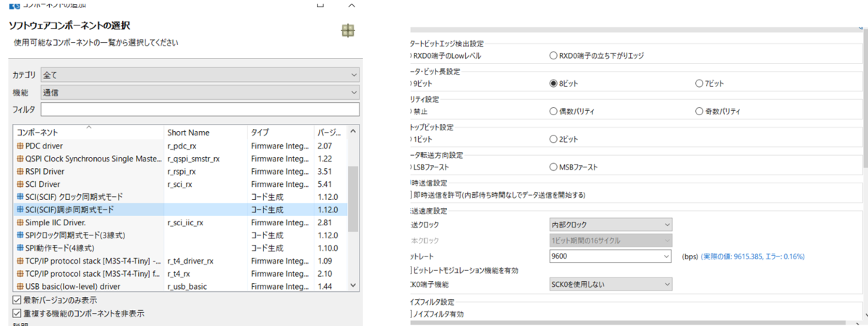Click the フィルタ text input field
The image size is (868, 326).
(200, 109)
